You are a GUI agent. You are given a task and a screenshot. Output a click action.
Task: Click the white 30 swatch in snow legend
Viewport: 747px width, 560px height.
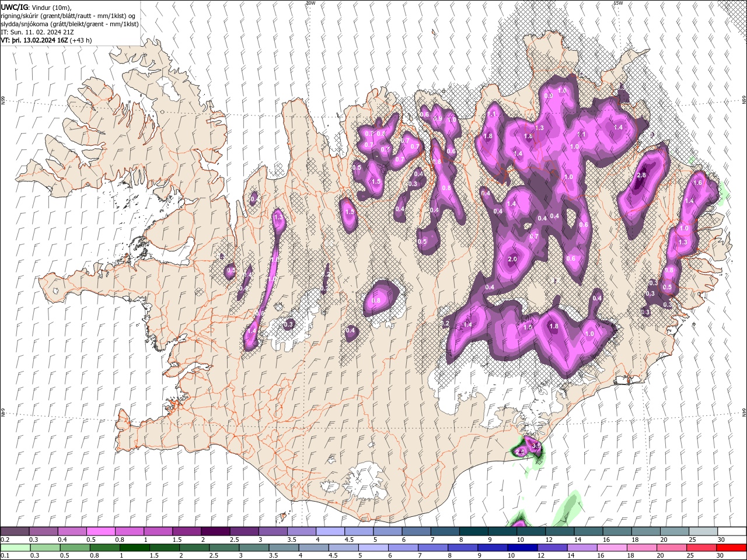pyautogui.click(x=732, y=531)
